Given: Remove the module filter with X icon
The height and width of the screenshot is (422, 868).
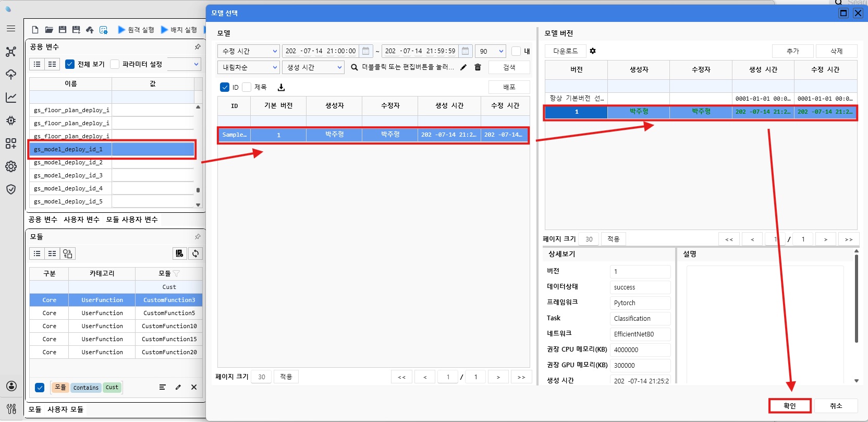Looking at the screenshot, I should coord(194,387).
